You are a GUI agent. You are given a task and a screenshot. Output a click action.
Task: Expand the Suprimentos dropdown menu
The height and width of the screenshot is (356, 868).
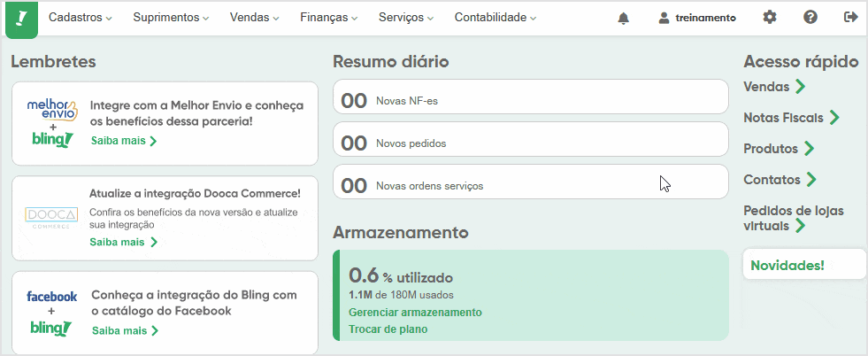coord(171,18)
